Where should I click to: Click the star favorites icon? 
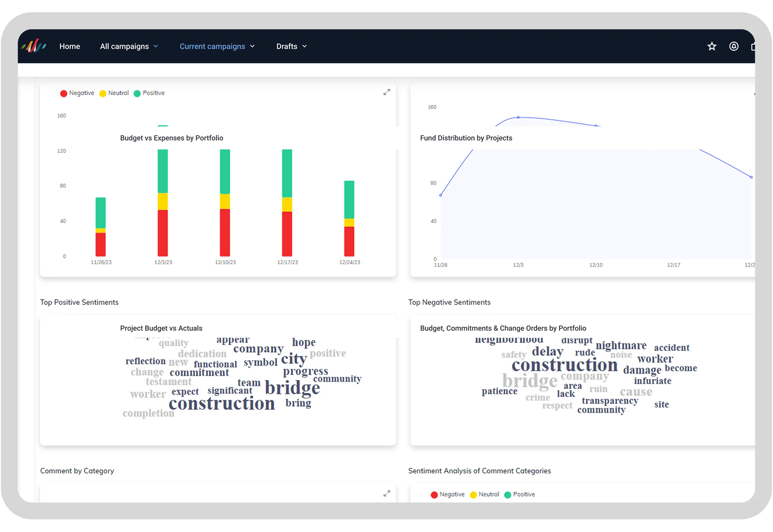click(x=712, y=46)
